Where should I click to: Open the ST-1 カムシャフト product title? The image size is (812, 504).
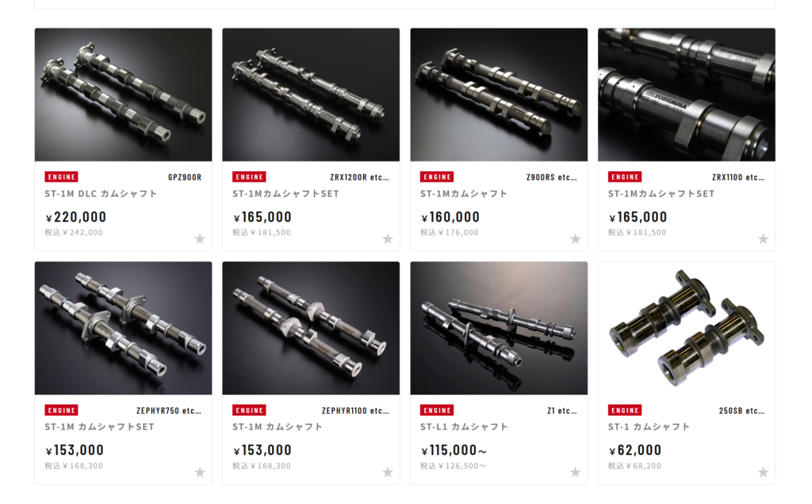pos(649,427)
